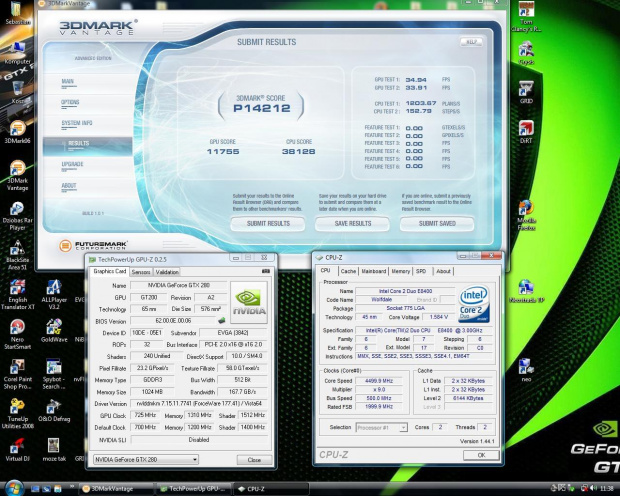Open the Virtual DJ shortcut

(x=17, y=450)
